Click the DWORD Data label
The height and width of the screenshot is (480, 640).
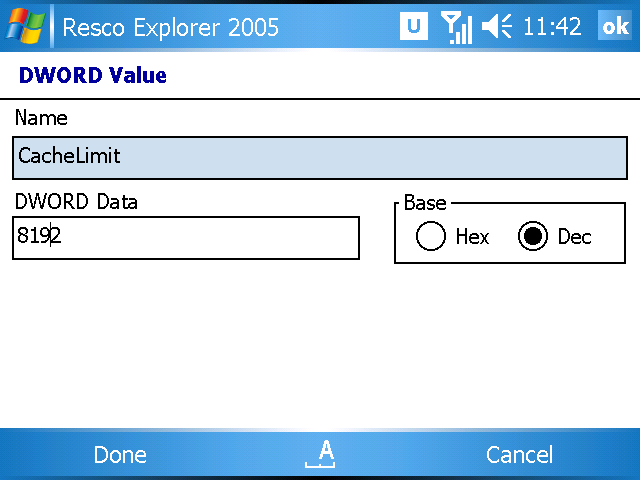click(x=76, y=202)
